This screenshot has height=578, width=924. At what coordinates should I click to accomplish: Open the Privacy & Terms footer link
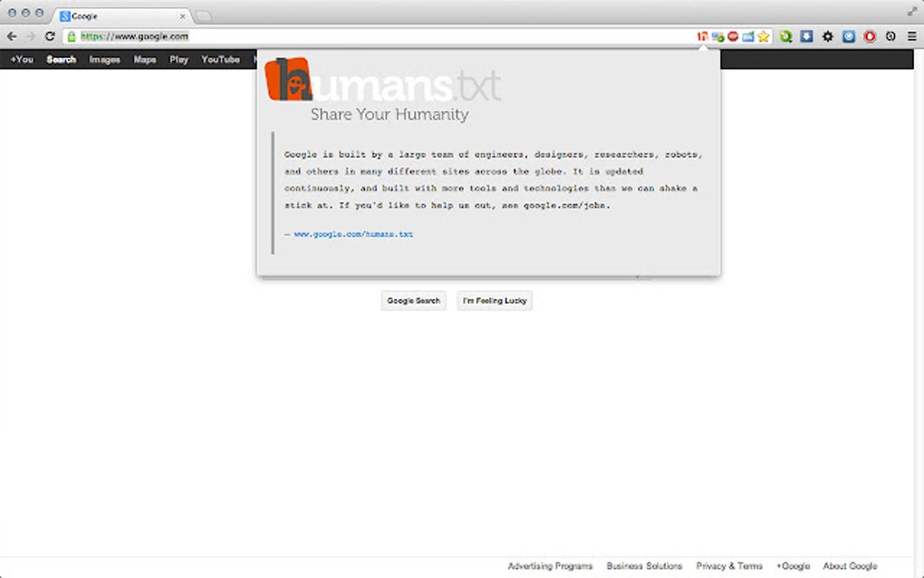(729, 565)
